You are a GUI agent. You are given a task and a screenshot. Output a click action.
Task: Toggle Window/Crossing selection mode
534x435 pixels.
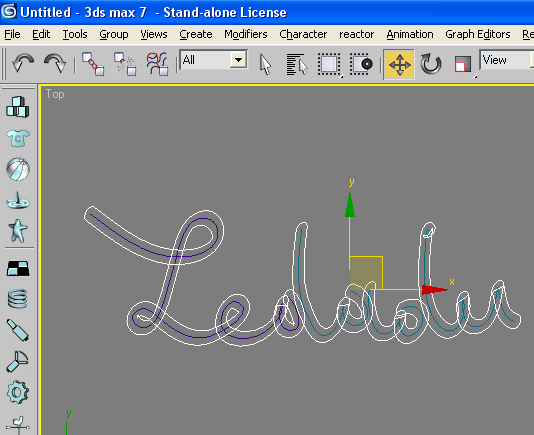point(361,64)
